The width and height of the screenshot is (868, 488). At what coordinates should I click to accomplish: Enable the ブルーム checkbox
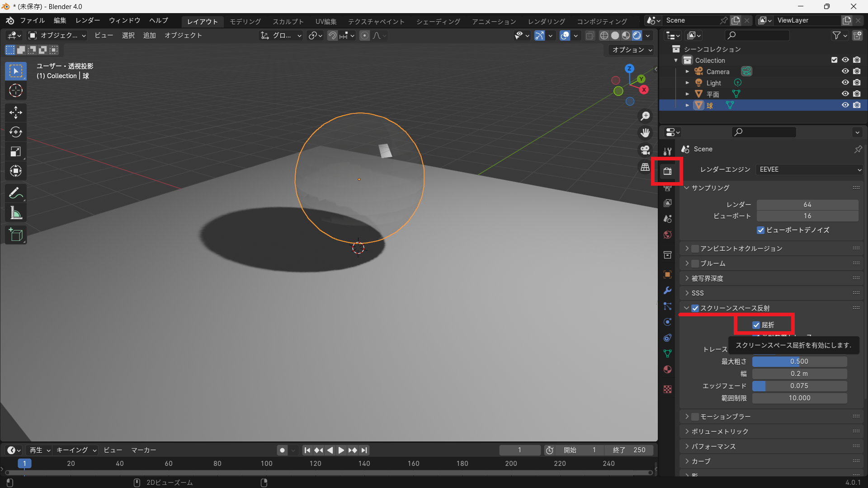coord(695,263)
